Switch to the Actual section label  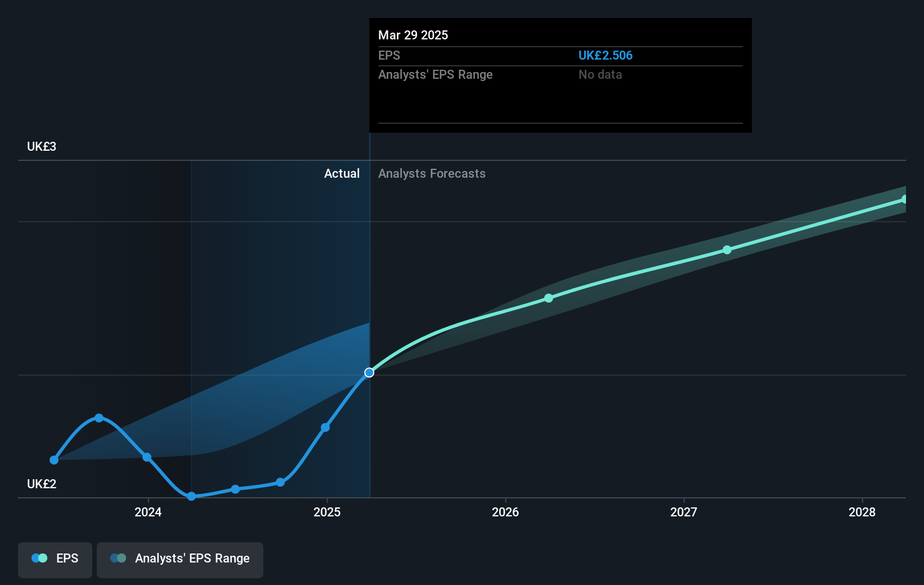click(x=342, y=173)
